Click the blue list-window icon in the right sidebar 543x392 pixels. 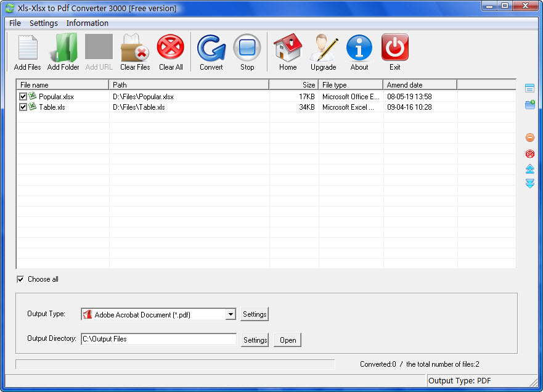(529, 88)
